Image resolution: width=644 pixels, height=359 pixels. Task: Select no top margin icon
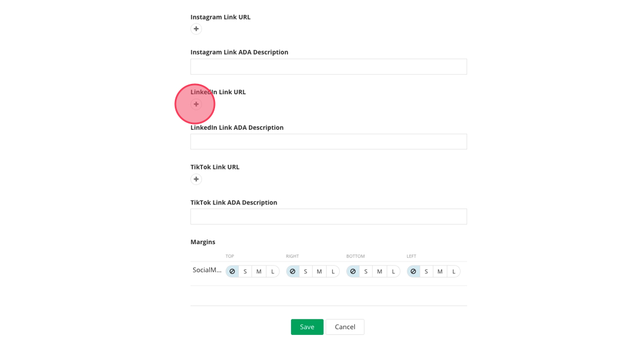232,271
